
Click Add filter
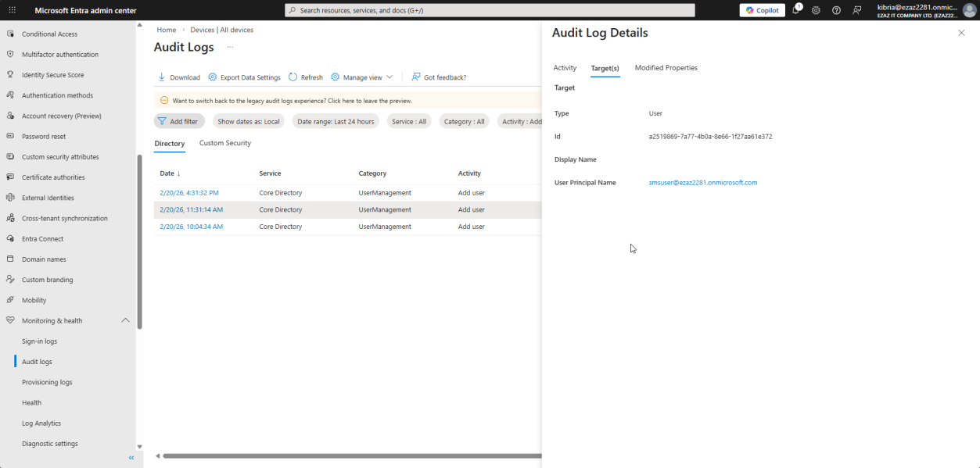[179, 121]
